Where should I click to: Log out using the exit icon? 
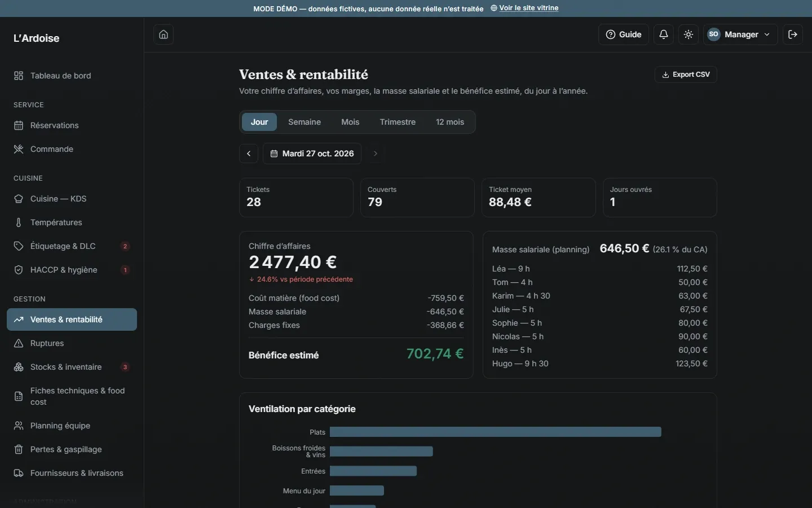793,34
